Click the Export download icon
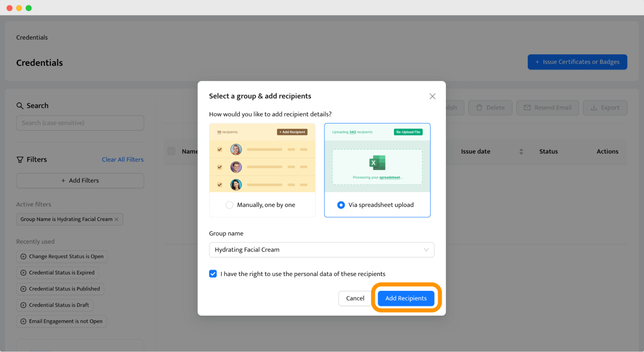The width and height of the screenshot is (644, 352). tap(594, 107)
